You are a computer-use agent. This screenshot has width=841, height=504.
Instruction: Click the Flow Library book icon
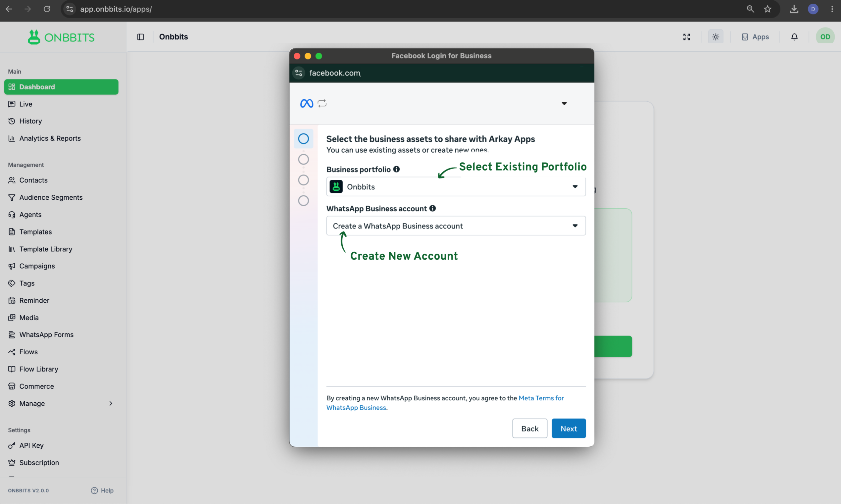(12, 369)
